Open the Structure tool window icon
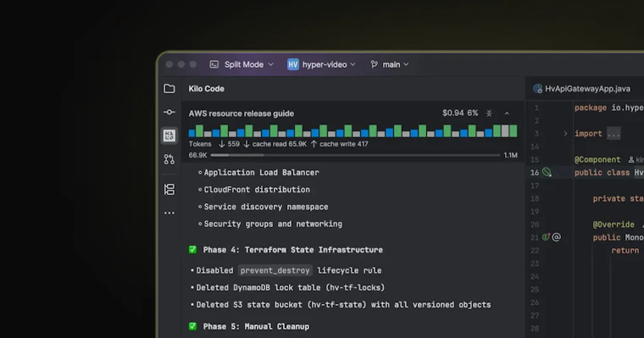The width and height of the screenshot is (644, 338). coord(169,189)
